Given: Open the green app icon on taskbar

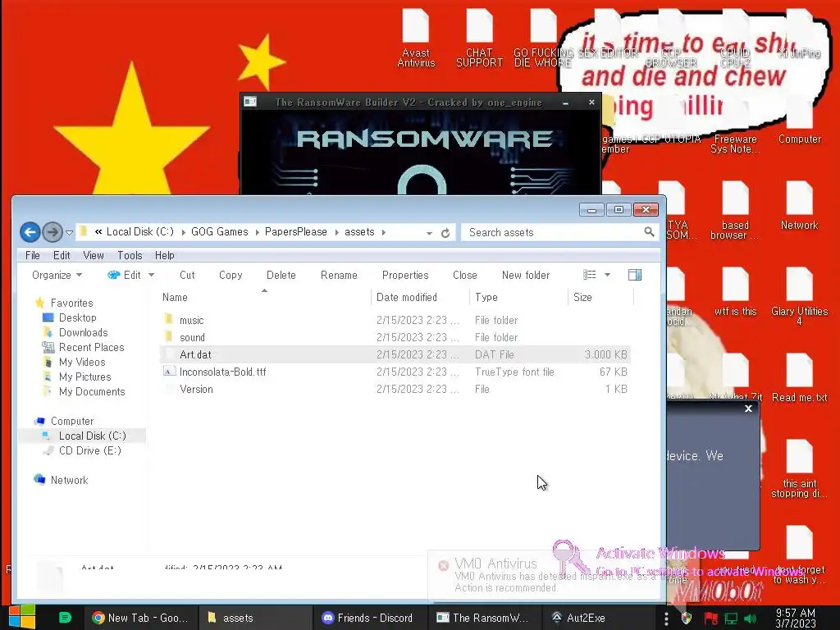Looking at the screenshot, I should tap(65, 618).
